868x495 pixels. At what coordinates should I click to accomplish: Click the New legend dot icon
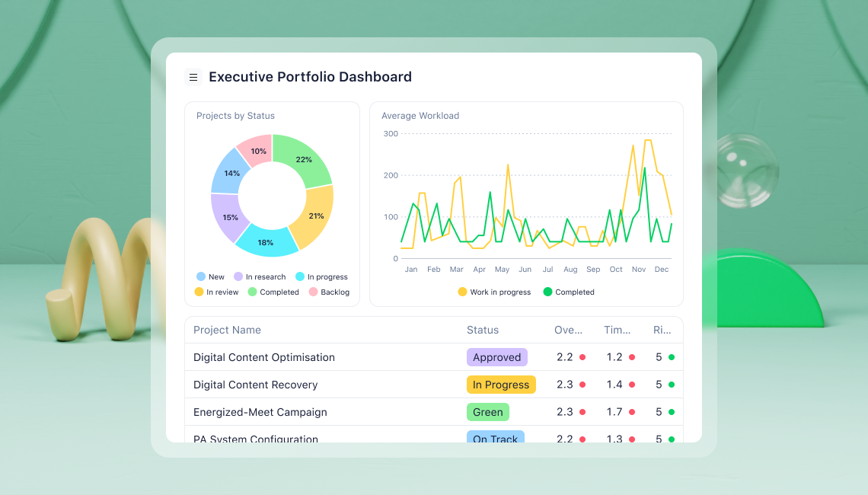(200, 276)
